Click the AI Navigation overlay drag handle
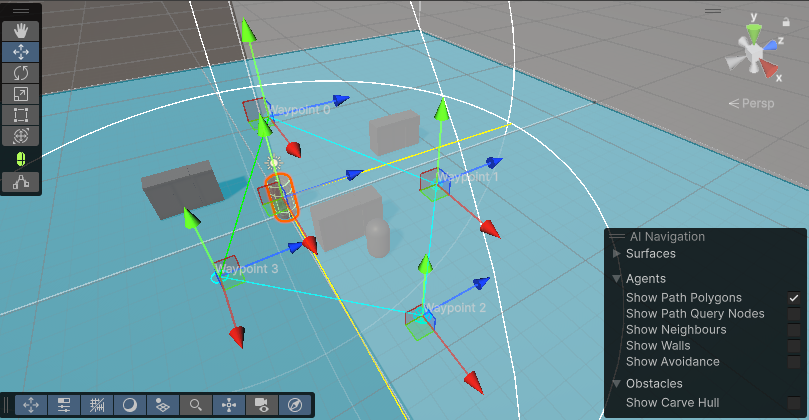 coord(617,236)
